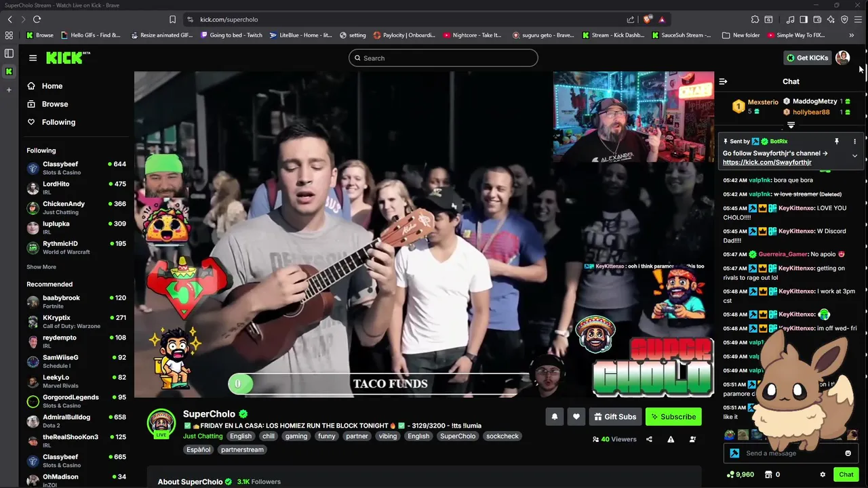Expand the pinned message chevron

[x=854, y=156]
